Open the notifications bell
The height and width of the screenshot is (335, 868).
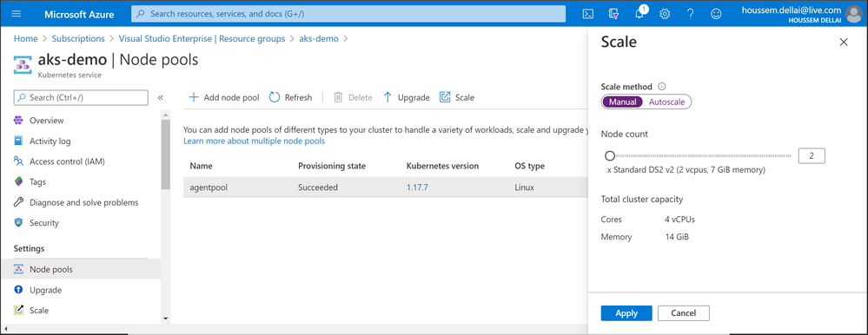(x=640, y=13)
